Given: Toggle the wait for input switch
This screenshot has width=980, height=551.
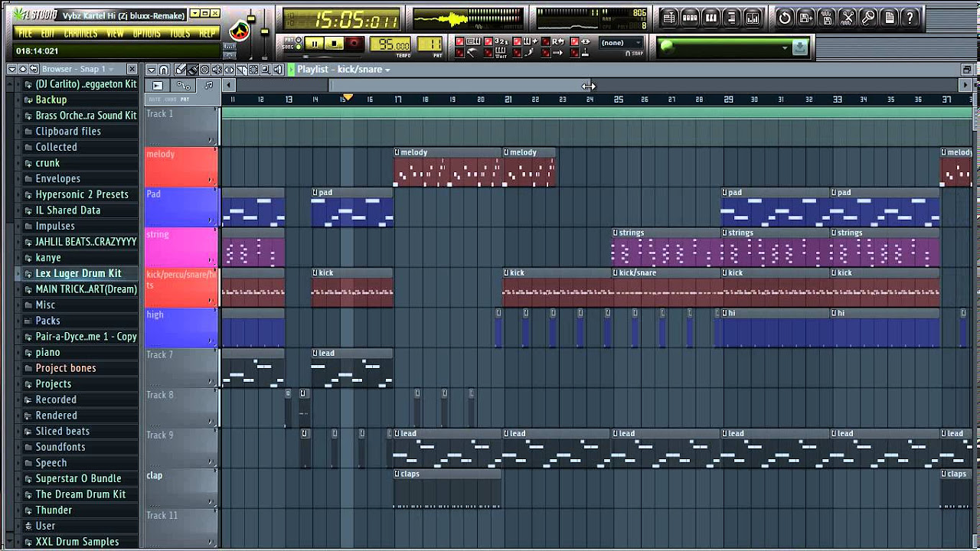Looking at the screenshot, I should 488,53.
